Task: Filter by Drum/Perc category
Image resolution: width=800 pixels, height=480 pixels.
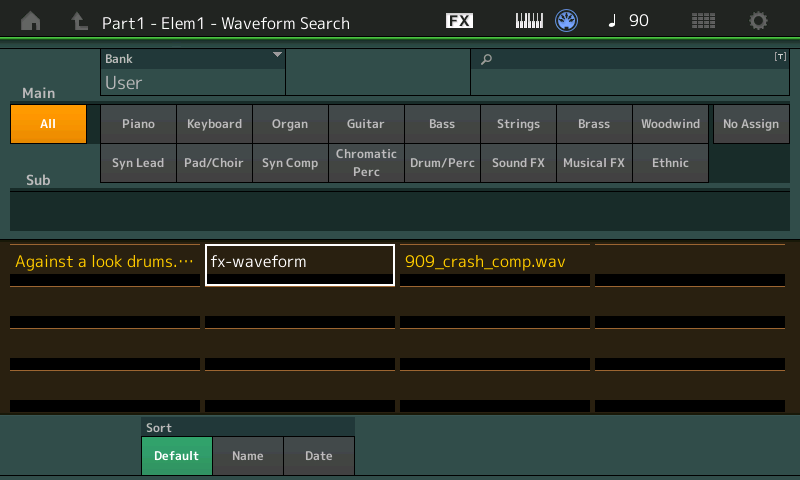Action: tap(442, 163)
